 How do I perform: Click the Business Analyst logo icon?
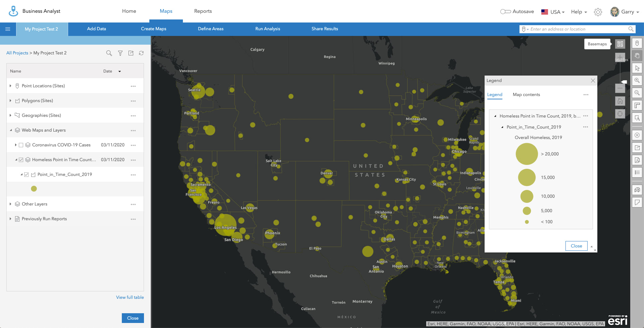13,11
